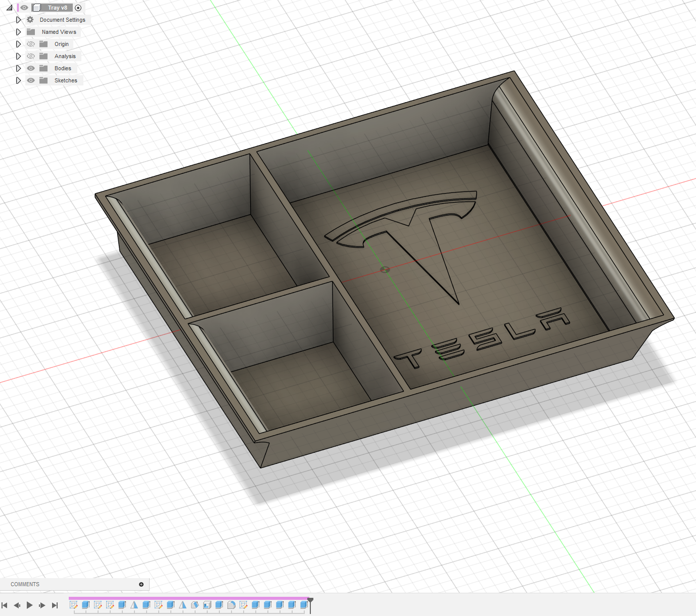Select the extrude feature right after the shell
Image resolution: width=696 pixels, height=616 pixels.
coord(219,605)
